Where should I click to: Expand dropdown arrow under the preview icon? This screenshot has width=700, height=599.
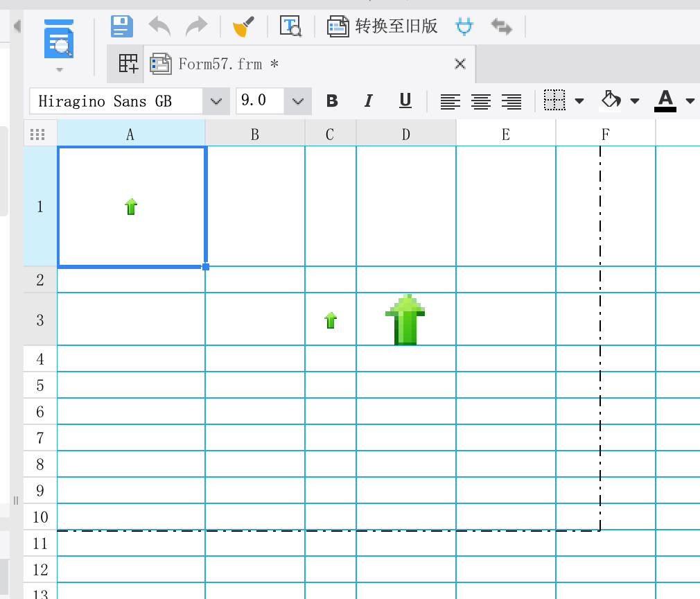pyautogui.click(x=60, y=70)
